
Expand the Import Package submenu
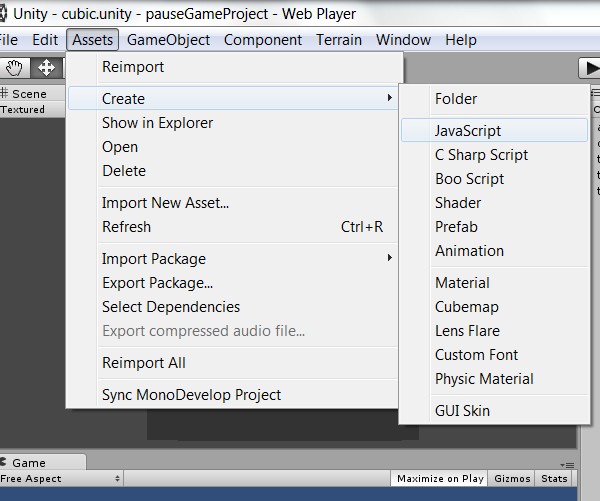(233, 259)
